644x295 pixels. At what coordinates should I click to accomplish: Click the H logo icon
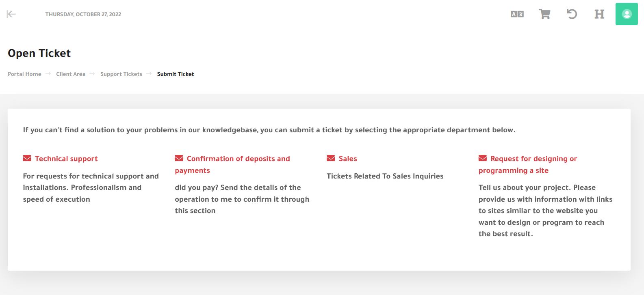[599, 14]
